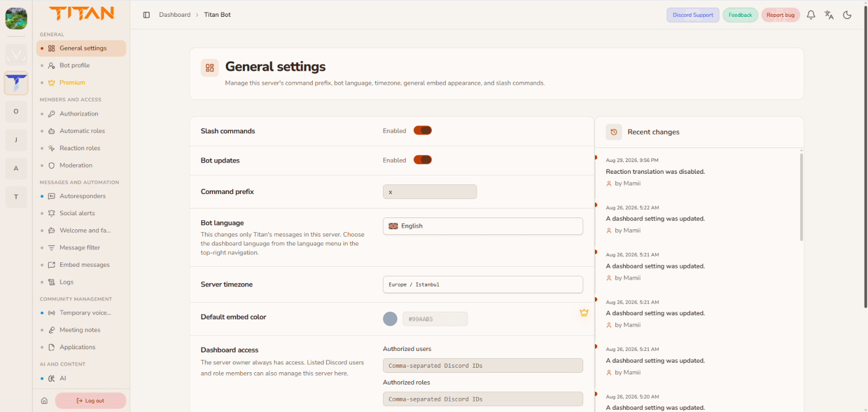Click the Discord Support button
Image resolution: width=868 pixels, height=412 pixels.
coord(693,15)
